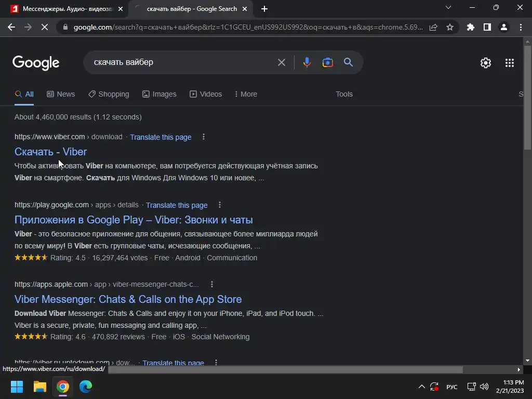This screenshot has width=532, height=399.
Task: Share this page from the address bar
Action: click(x=433, y=27)
